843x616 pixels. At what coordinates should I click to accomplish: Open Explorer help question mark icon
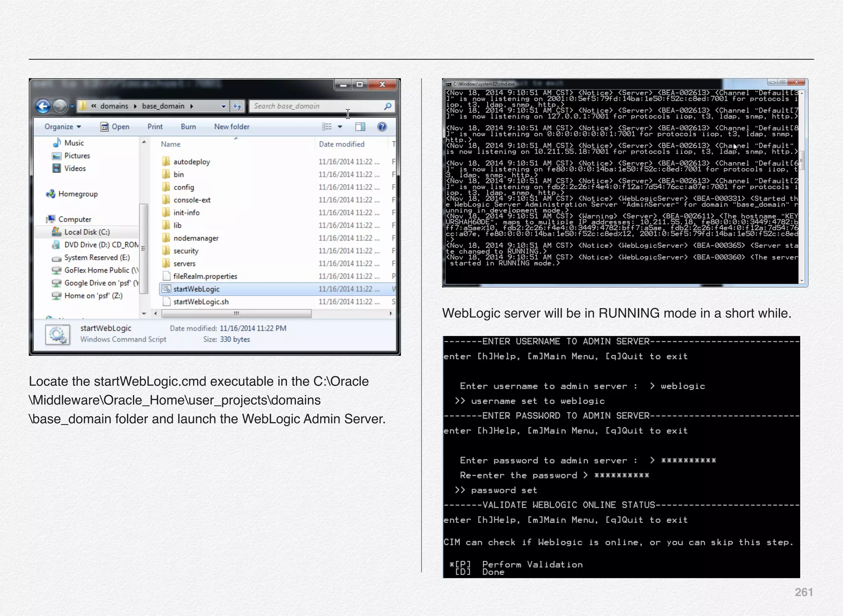382,127
